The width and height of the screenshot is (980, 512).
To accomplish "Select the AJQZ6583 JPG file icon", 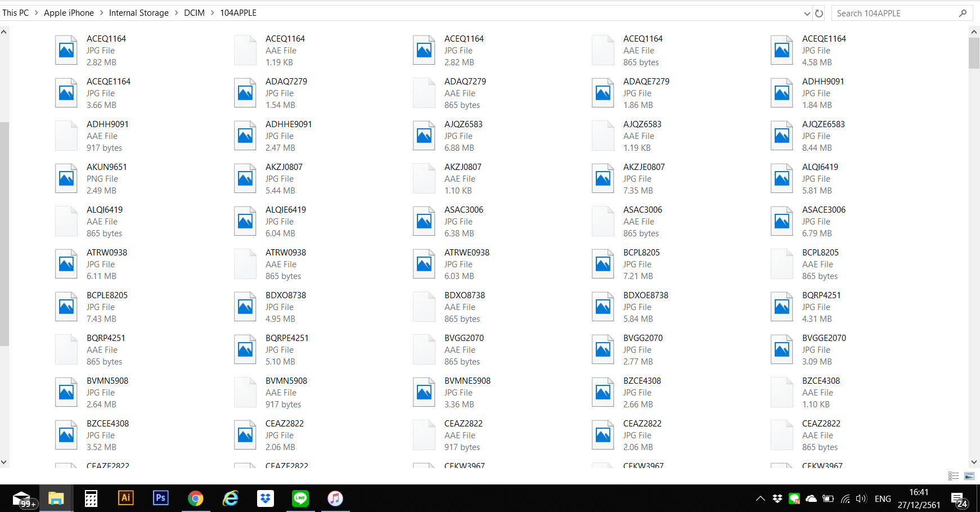I will pyautogui.click(x=424, y=136).
